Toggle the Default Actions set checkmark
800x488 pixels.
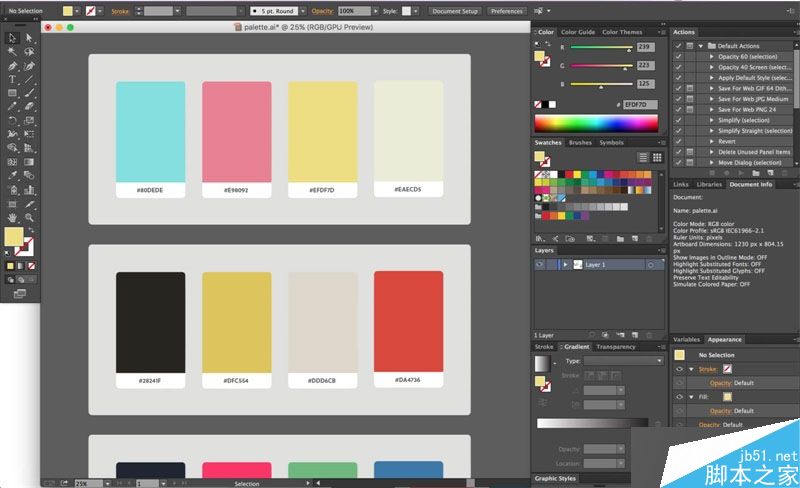pos(678,46)
